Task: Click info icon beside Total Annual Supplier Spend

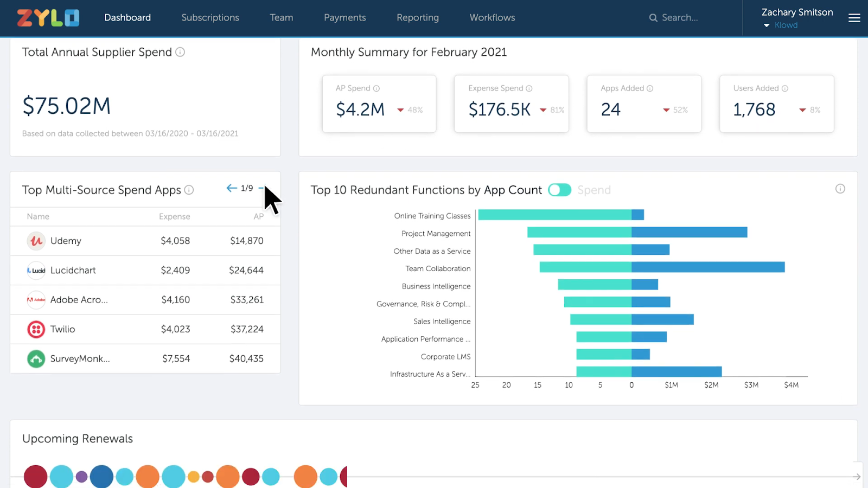Action: (x=180, y=52)
